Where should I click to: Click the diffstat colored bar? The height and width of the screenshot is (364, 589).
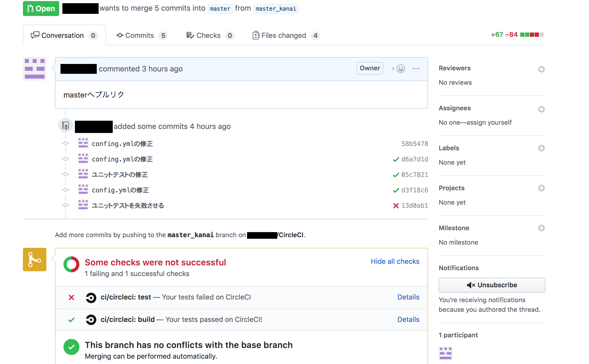point(532,35)
